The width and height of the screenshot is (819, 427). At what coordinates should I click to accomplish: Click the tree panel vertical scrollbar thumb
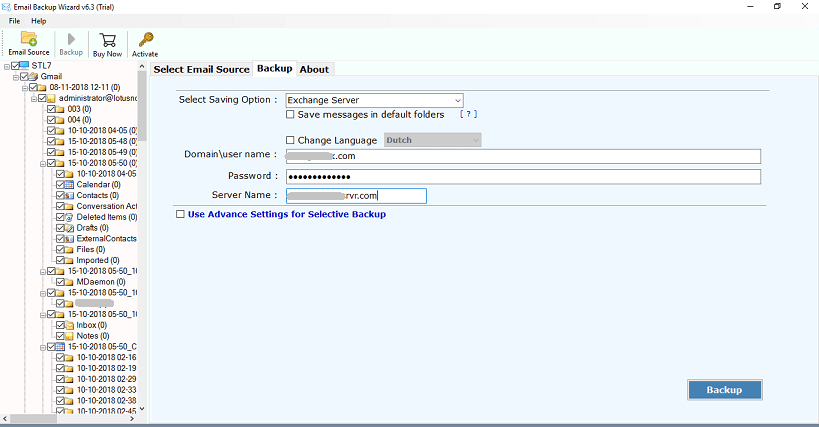pyautogui.click(x=142, y=106)
